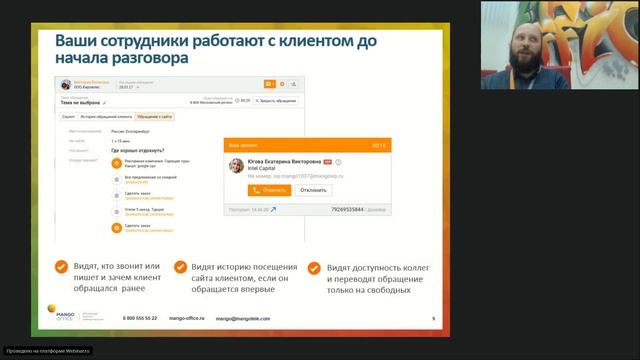640x360 pixels.
Task: Click the first orange checkmark bullet on slide
Action: (61, 267)
